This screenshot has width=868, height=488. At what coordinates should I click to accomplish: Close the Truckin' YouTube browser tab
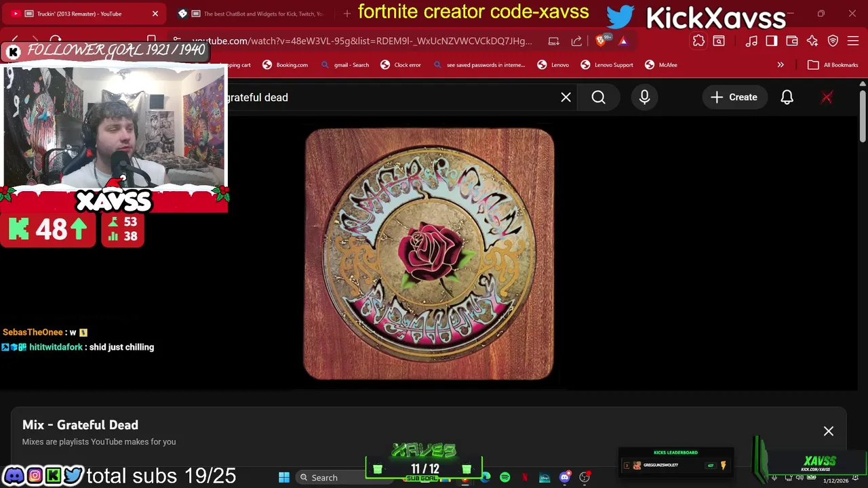155,14
